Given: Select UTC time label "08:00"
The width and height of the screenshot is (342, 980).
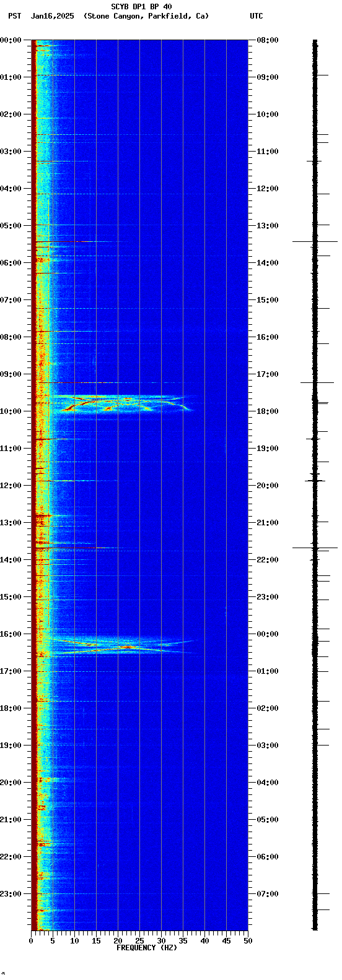Looking at the screenshot, I should (268, 40).
